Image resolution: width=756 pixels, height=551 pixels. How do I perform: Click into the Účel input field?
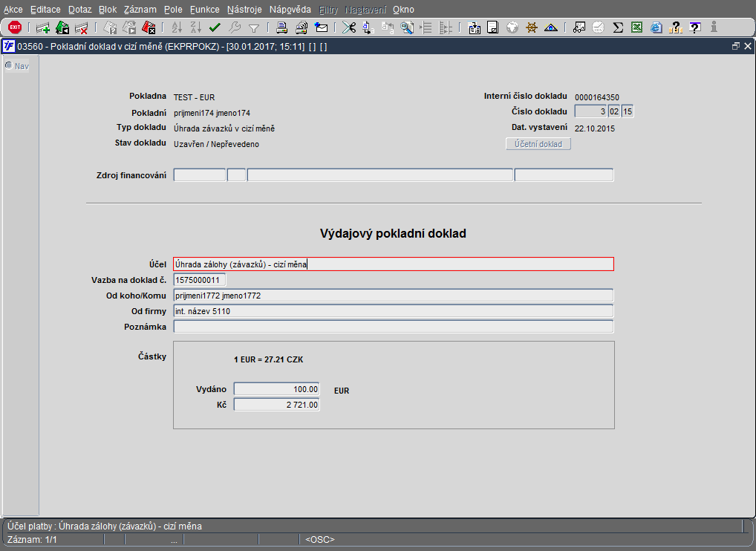394,264
